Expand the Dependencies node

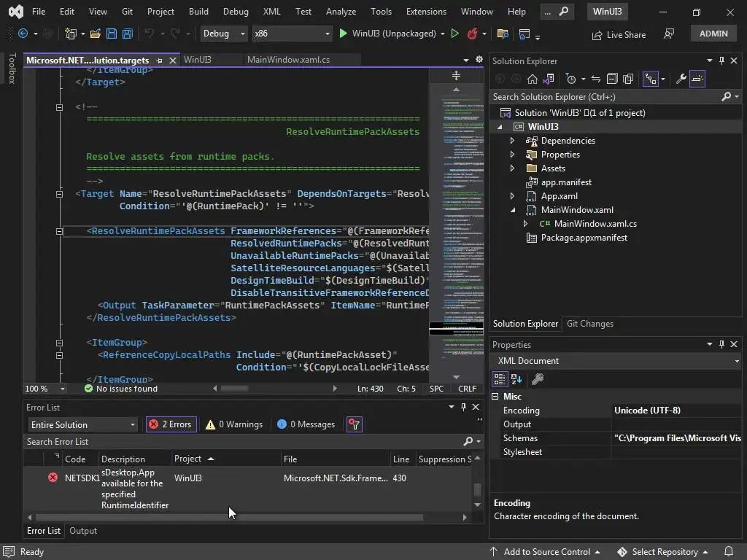coord(512,141)
